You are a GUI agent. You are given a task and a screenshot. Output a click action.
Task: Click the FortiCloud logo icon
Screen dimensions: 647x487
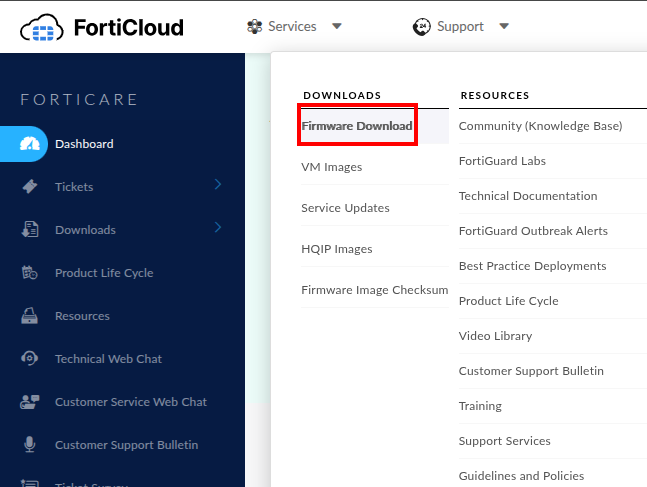pos(41,27)
